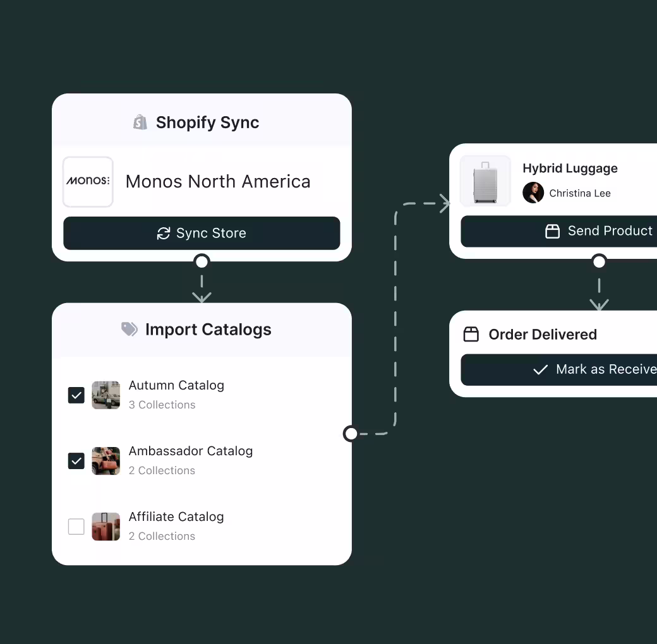Click "3 Collections" under Autumn Catalog

coord(162,405)
